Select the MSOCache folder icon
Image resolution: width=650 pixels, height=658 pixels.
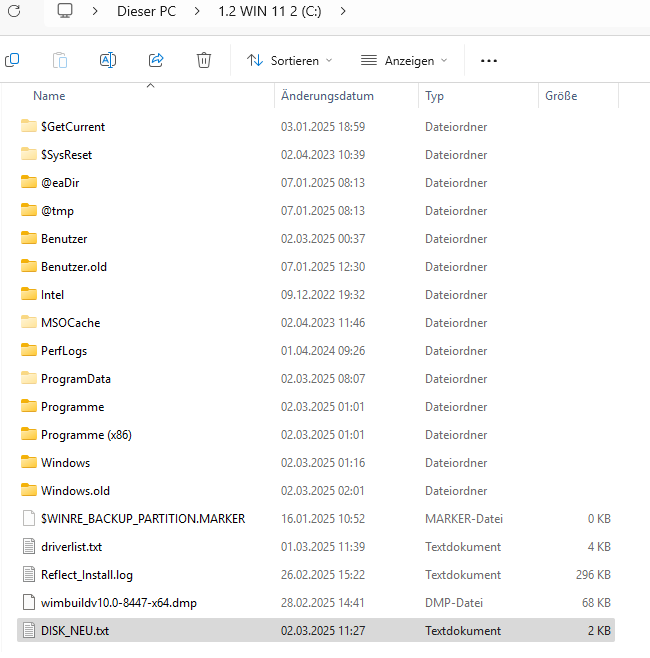pos(29,322)
